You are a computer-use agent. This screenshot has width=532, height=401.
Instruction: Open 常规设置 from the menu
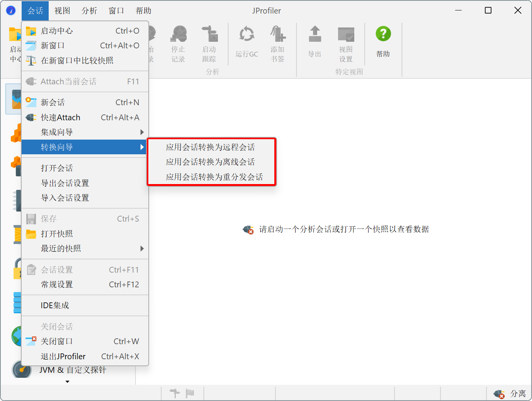(x=85, y=285)
